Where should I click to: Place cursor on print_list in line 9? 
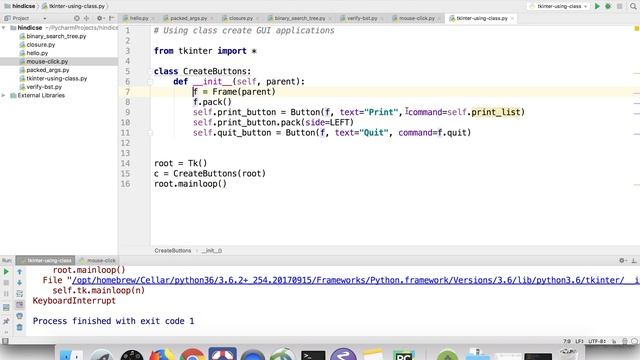coord(496,112)
